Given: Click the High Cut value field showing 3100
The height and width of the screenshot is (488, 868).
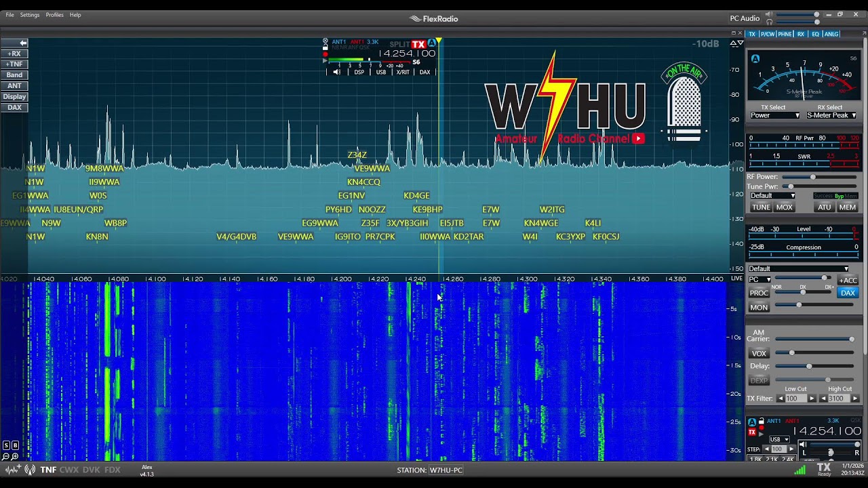Looking at the screenshot, I should click(x=838, y=399).
